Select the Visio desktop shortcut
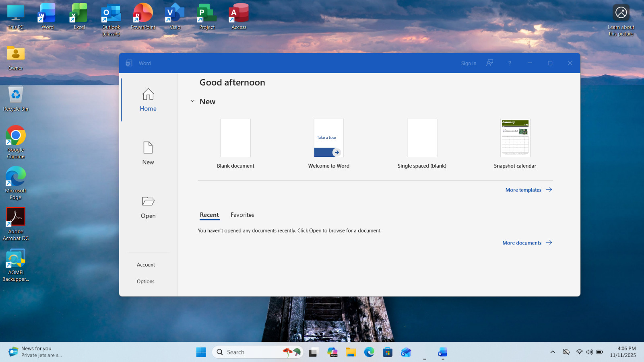 [x=175, y=17]
